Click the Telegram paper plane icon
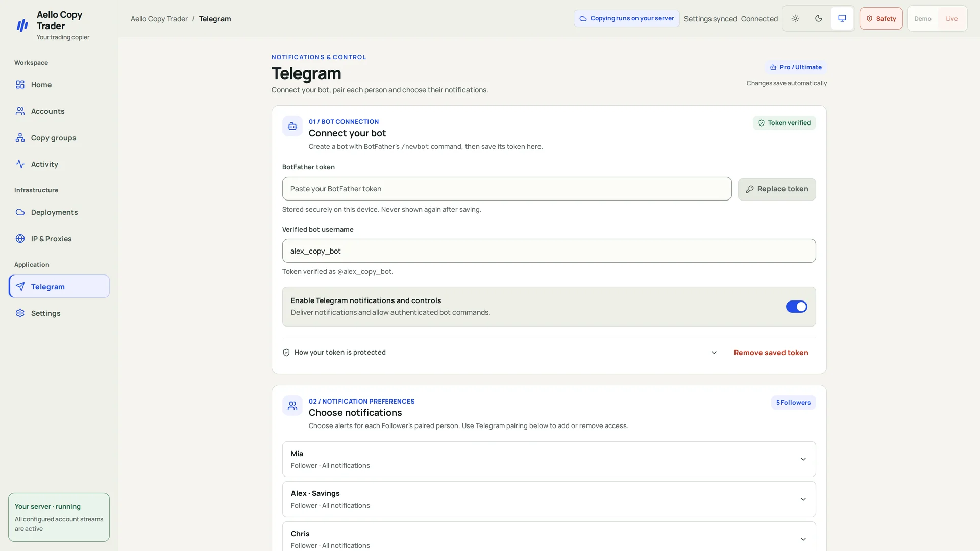 coord(20,287)
